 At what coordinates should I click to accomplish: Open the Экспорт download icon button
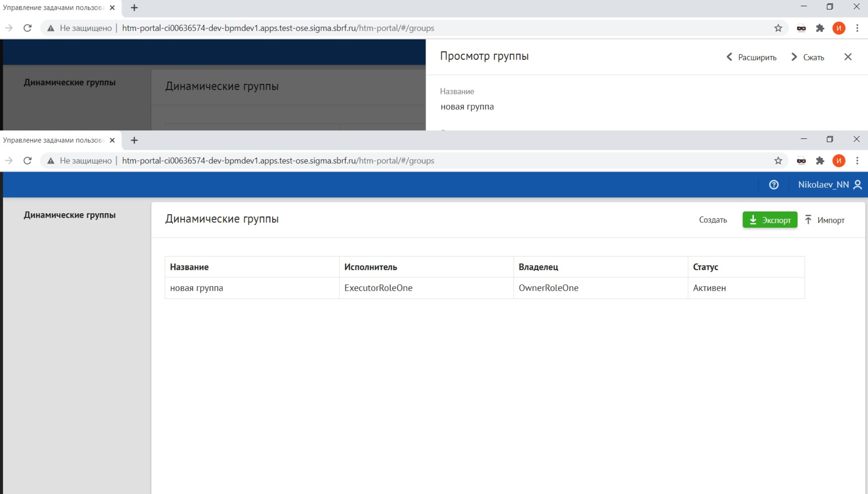click(x=754, y=219)
